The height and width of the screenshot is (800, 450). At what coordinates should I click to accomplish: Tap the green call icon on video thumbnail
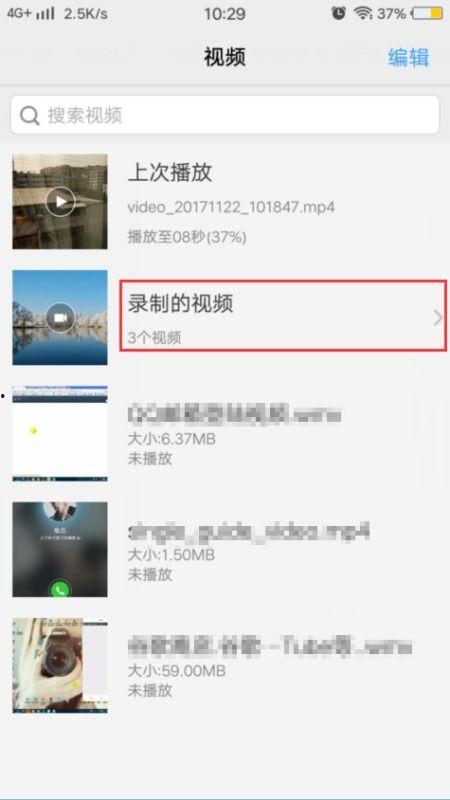pos(60,589)
